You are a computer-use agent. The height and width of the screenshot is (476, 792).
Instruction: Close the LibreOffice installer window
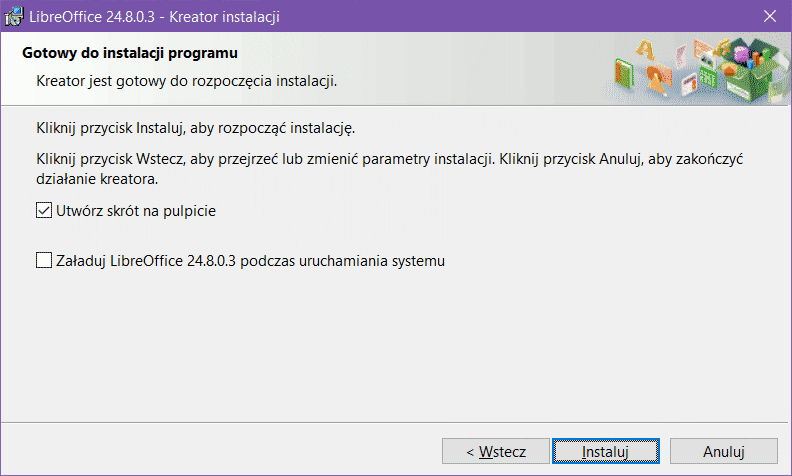(x=769, y=16)
